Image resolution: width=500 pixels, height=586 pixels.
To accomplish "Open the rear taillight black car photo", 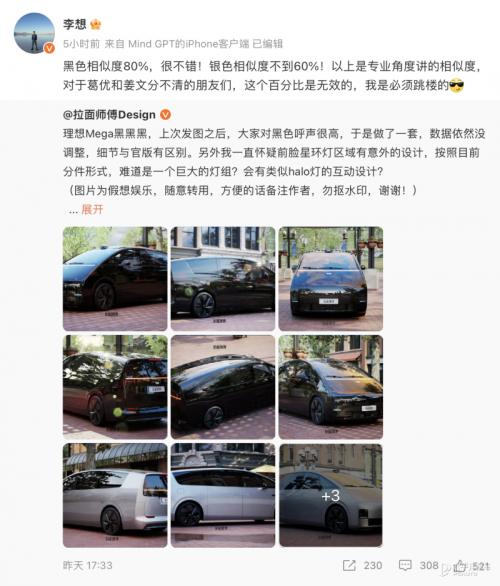I will [115, 387].
